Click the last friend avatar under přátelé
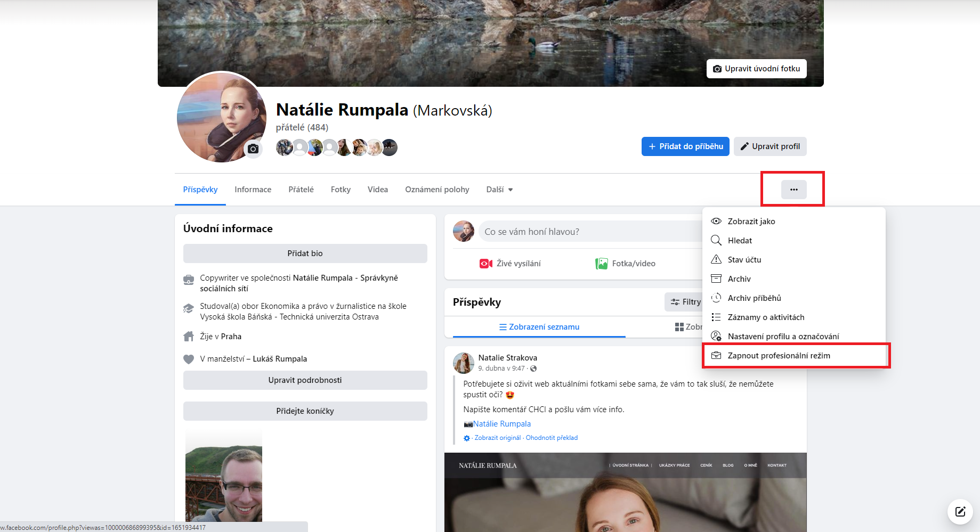The height and width of the screenshot is (532, 980). tap(390, 148)
